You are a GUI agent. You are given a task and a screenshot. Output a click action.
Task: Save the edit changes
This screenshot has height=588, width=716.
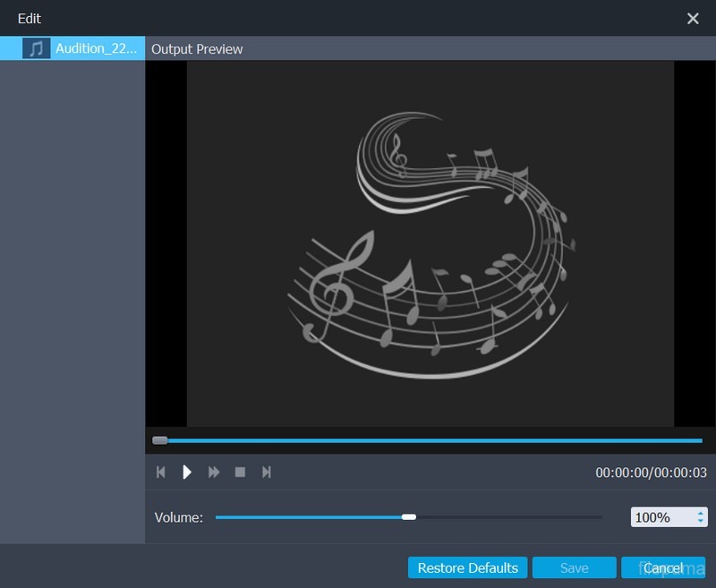point(574,568)
